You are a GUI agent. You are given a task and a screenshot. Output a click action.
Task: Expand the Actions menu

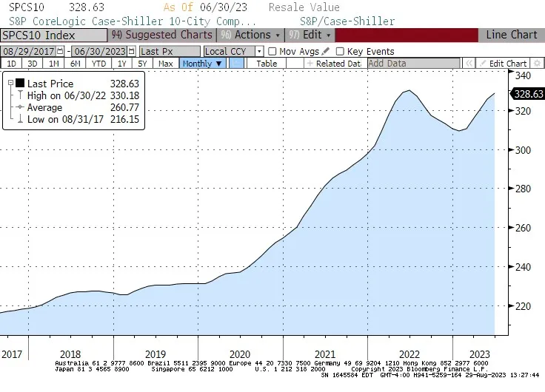250,35
